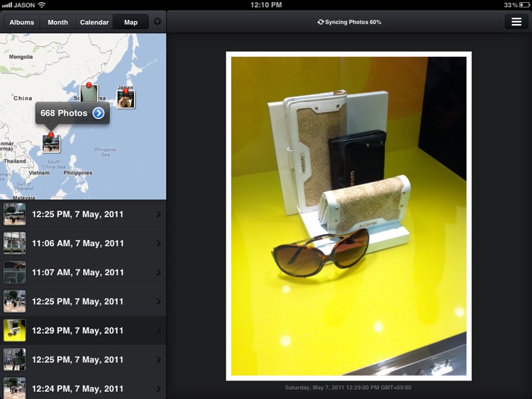Open thumbnail of 11:07 AM photo
532x399 pixels.
click(x=15, y=272)
